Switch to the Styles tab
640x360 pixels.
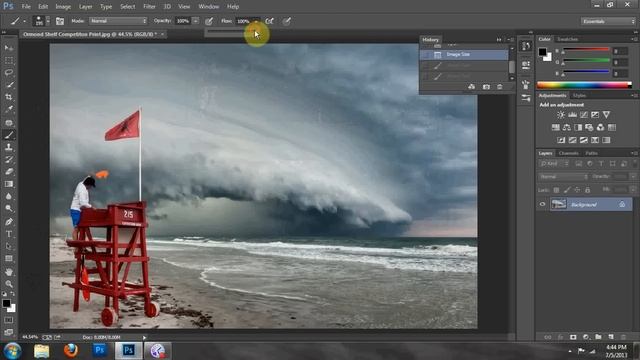click(x=579, y=96)
